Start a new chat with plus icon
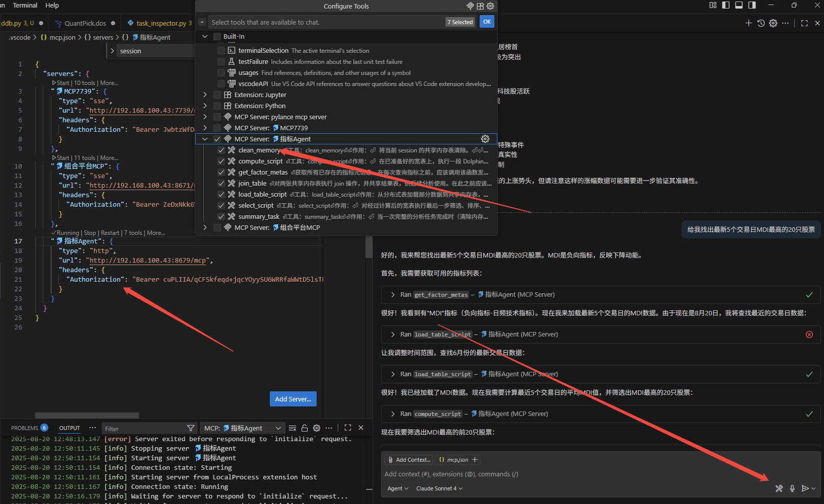824x504 pixels. [x=748, y=23]
